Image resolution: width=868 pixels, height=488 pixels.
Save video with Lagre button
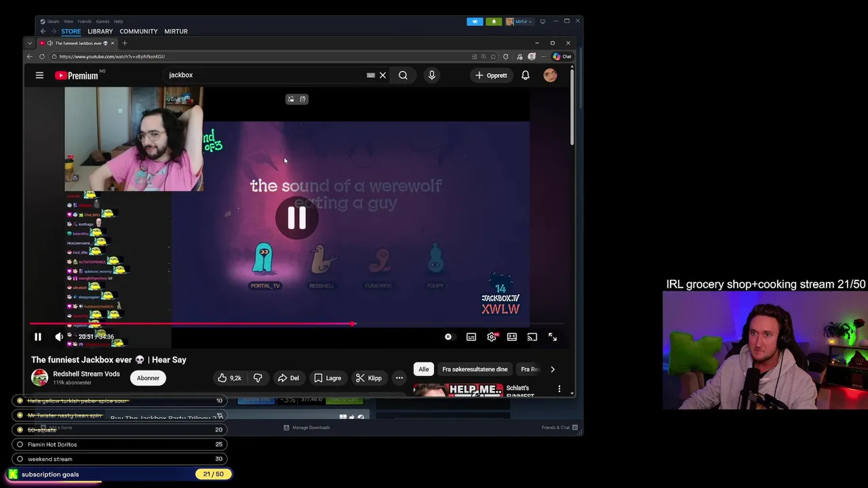328,378
